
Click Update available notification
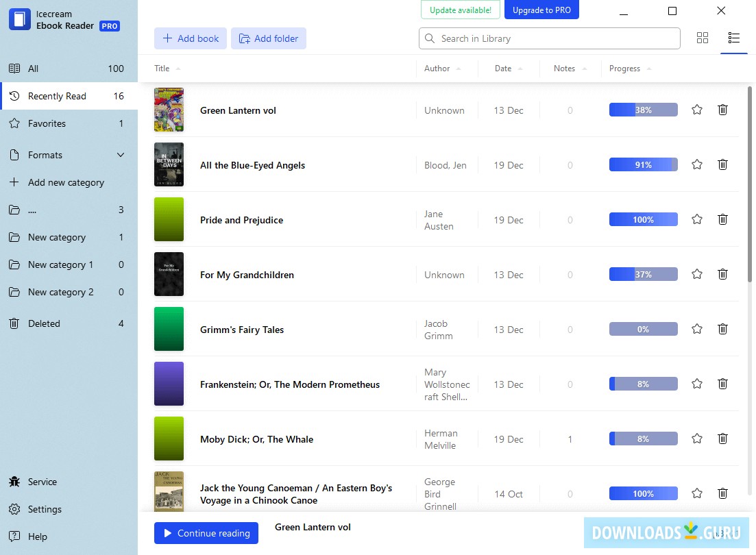461,10
